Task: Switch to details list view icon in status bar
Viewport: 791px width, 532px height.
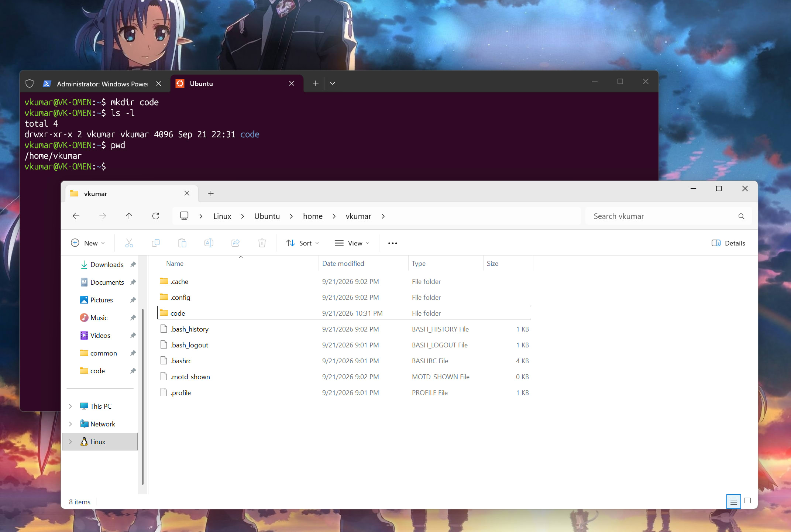Action: point(733,501)
